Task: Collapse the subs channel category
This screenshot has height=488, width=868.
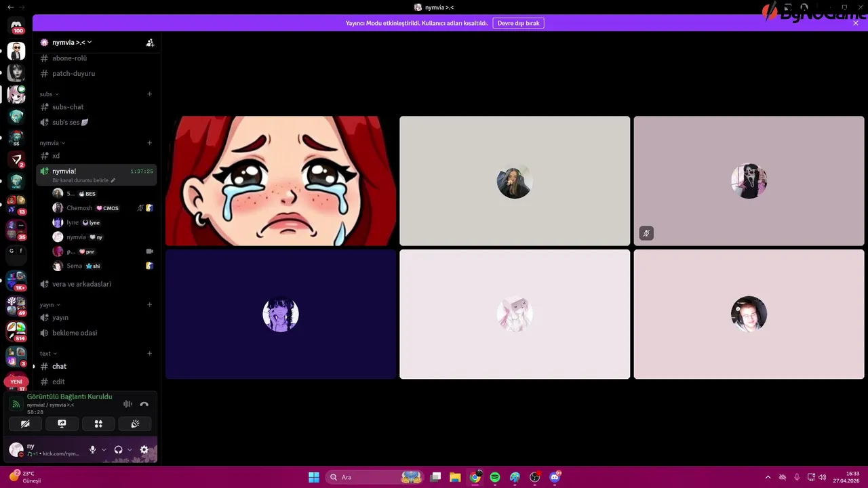Action: point(50,94)
